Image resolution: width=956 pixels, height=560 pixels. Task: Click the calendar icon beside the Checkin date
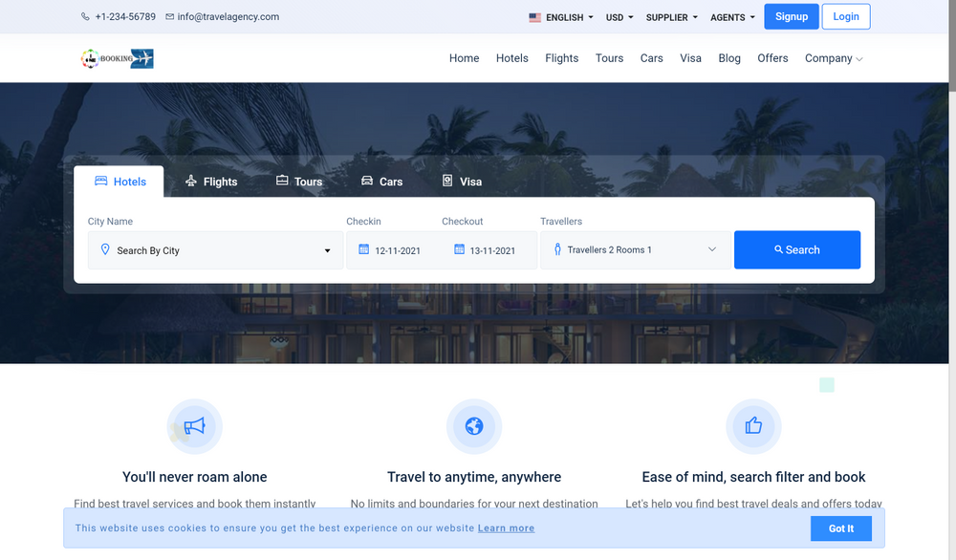click(x=364, y=249)
